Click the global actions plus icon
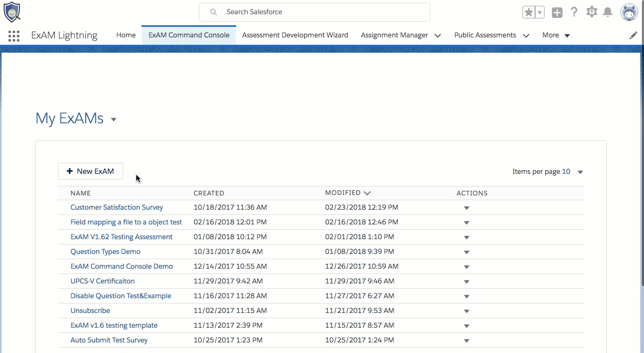Viewport: 644px width, 353px height. click(x=557, y=12)
